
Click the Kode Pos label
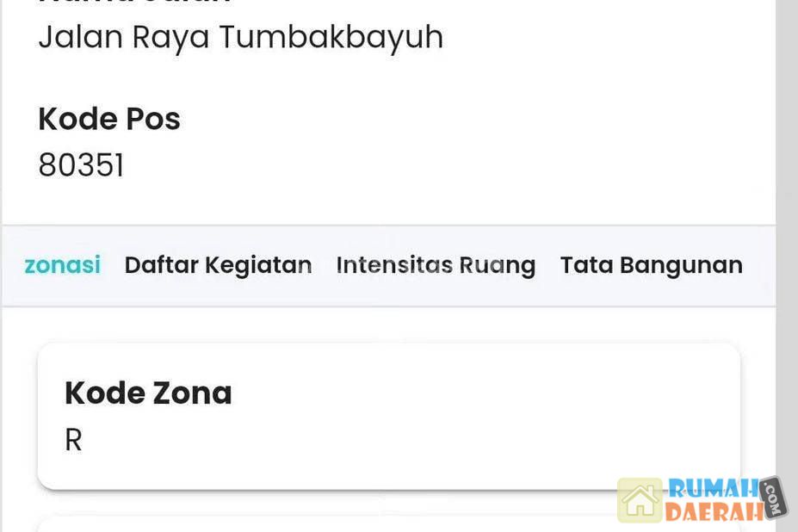(109, 119)
